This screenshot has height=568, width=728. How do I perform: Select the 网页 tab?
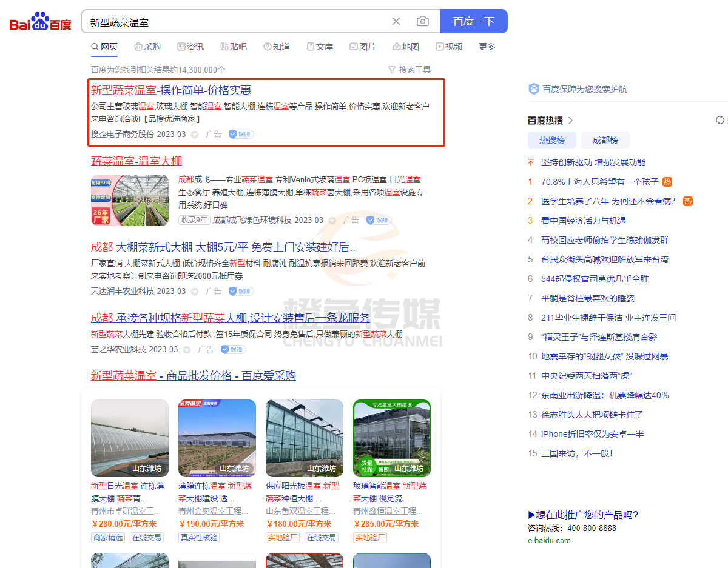(x=104, y=47)
